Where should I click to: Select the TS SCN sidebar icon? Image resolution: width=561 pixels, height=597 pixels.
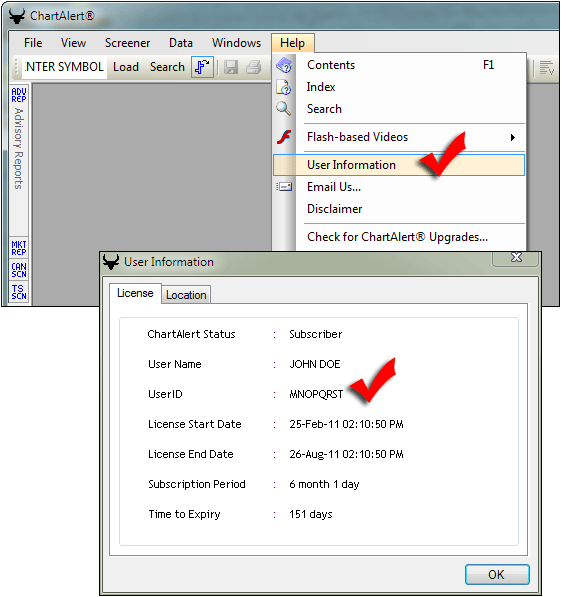coord(19,292)
